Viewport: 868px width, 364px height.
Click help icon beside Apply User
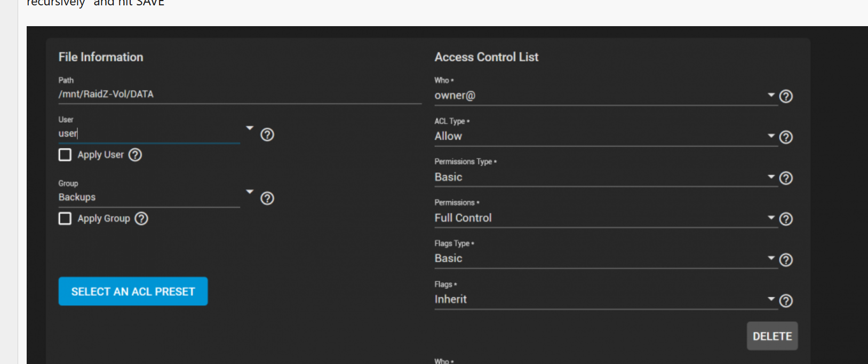[136, 155]
